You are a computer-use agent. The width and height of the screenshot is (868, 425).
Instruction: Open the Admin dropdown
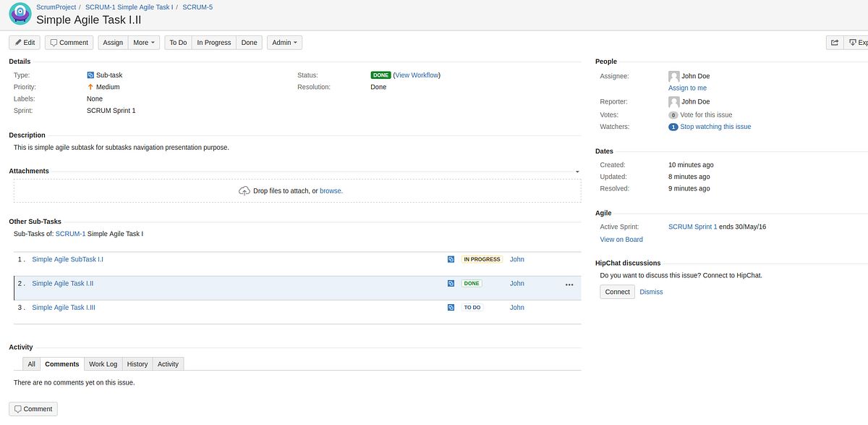pyautogui.click(x=284, y=42)
